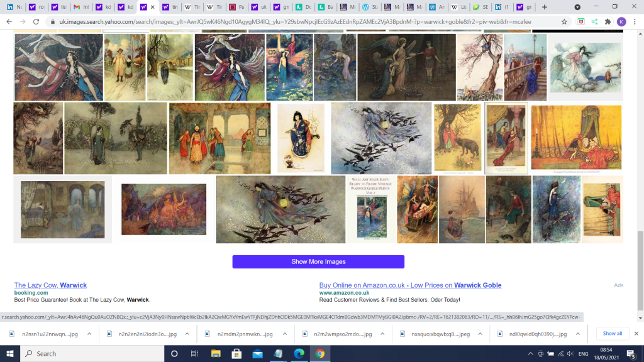Open the Extensions puzzle piece menu
Screen dimensions: 644x362
tap(608, 21)
